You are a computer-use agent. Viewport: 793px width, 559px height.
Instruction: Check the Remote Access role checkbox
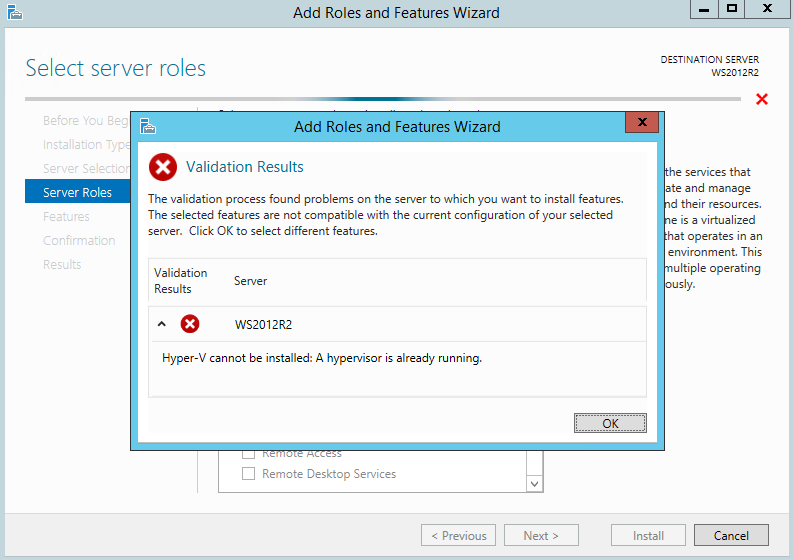[248, 454]
